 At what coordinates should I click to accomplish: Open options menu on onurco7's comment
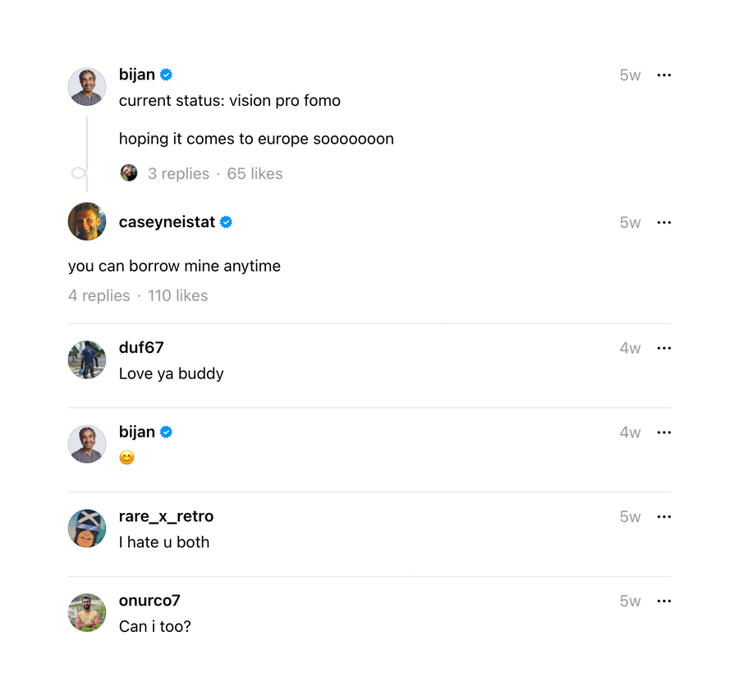(x=664, y=601)
